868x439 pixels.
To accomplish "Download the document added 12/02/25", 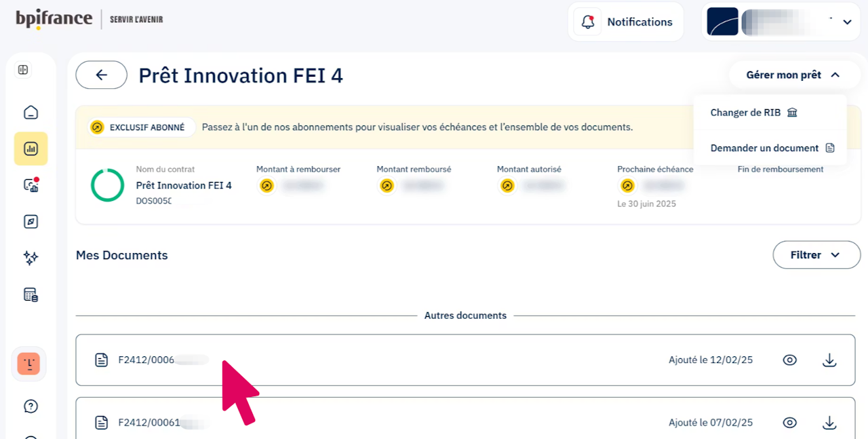I will (829, 360).
